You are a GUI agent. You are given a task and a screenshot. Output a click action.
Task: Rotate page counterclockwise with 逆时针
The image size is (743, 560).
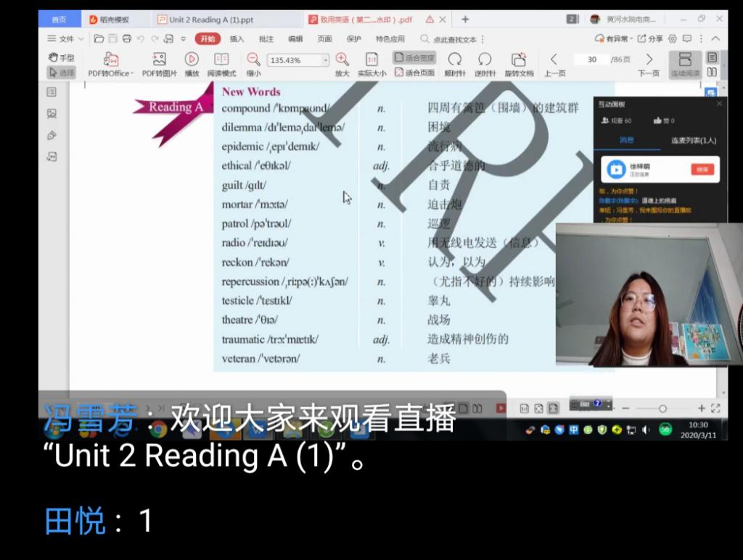[485, 59]
